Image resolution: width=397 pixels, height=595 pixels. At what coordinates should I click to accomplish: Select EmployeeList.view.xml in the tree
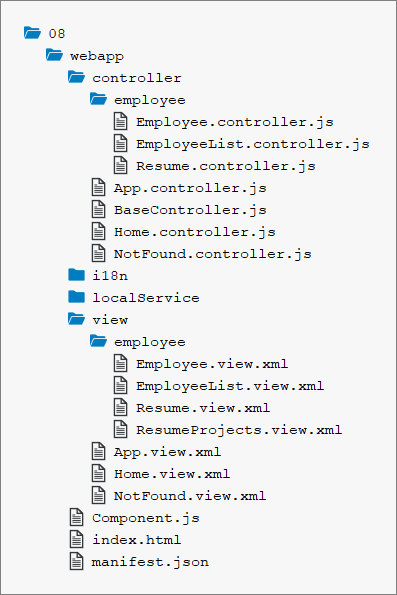(x=230, y=386)
